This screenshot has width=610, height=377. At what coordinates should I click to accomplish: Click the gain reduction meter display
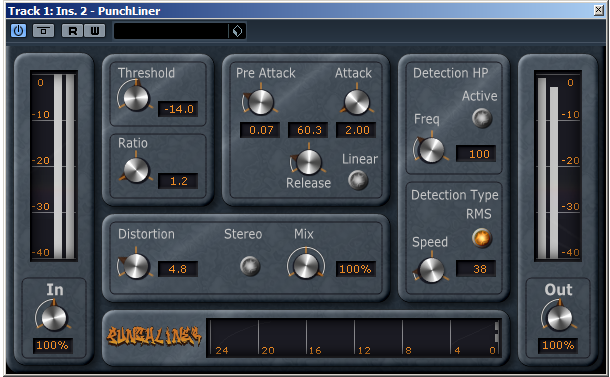coord(354,338)
